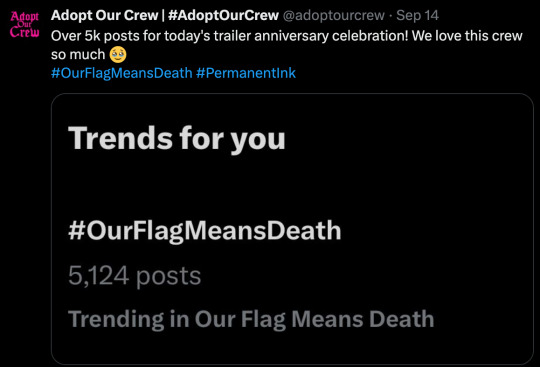Click the word 'posts' beside 5,124
Image resolution: width=540 pixels, height=367 pixels.
pyautogui.click(x=168, y=277)
